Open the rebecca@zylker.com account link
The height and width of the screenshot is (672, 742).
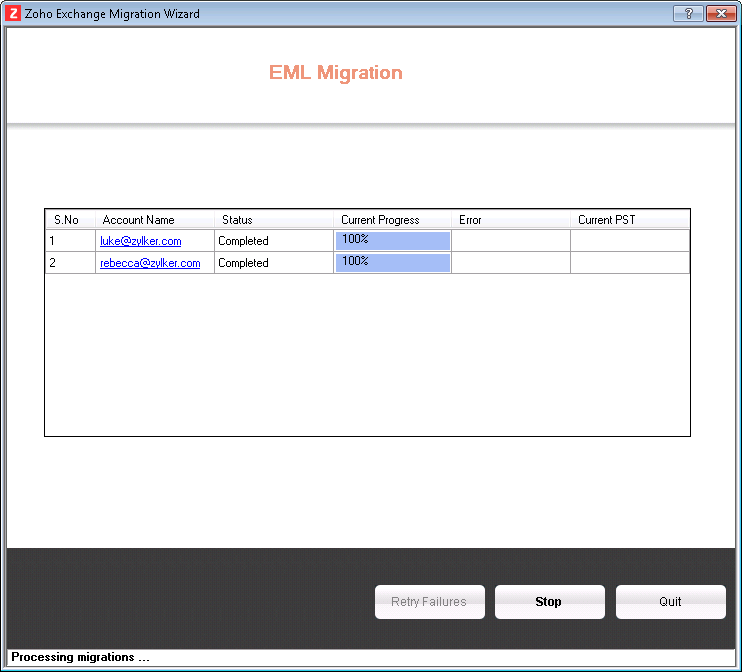(150, 263)
